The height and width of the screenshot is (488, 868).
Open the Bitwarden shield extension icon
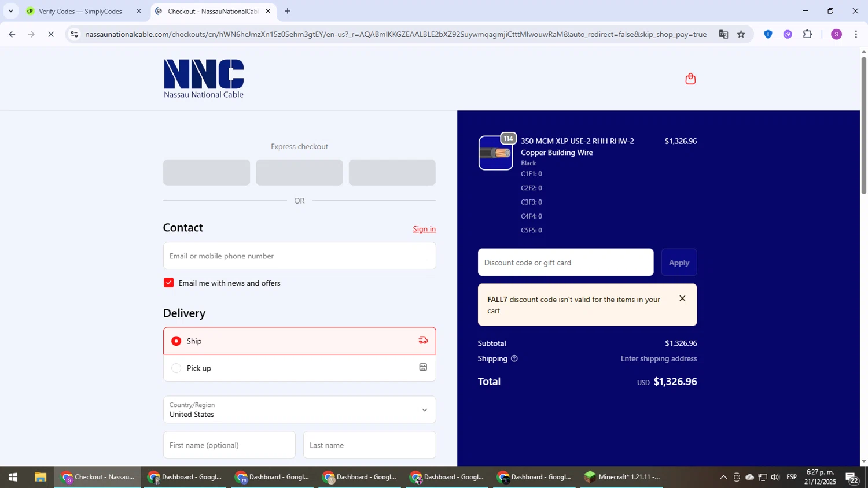(x=768, y=34)
